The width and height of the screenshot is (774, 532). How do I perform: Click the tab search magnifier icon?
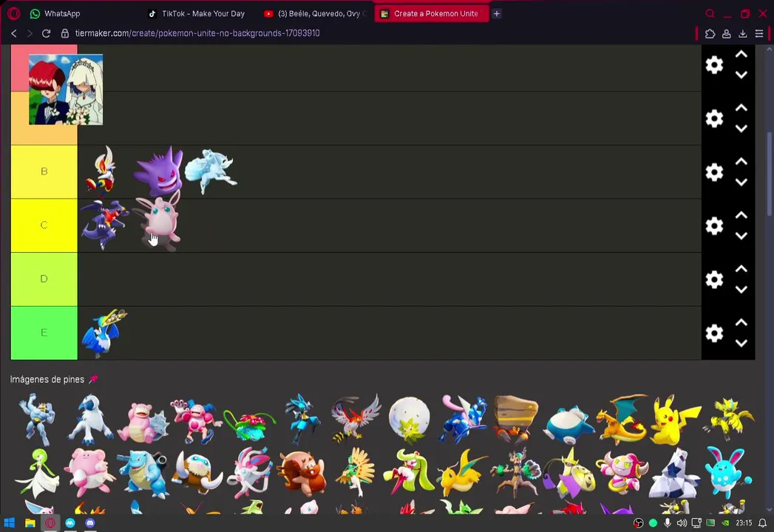click(x=710, y=14)
